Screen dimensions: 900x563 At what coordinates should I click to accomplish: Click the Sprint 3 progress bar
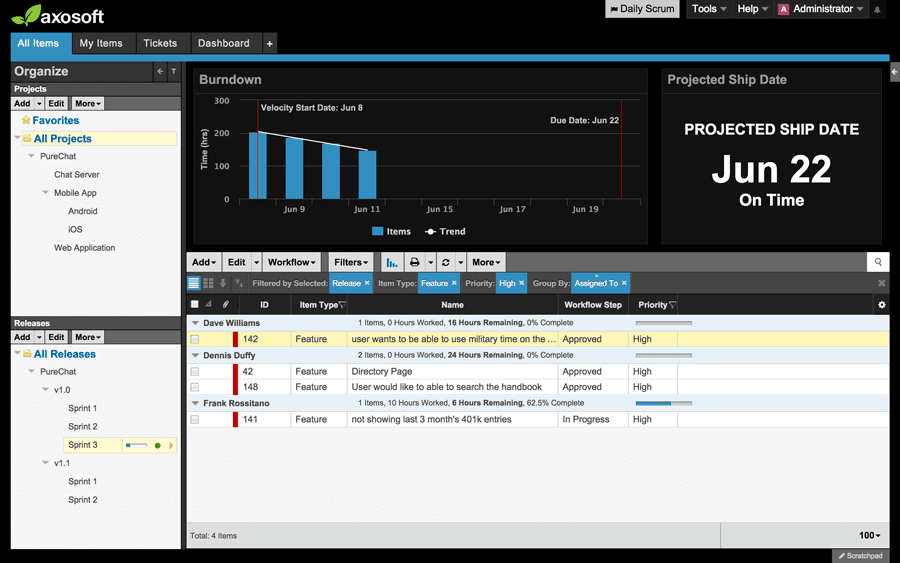(x=137, y=445)
